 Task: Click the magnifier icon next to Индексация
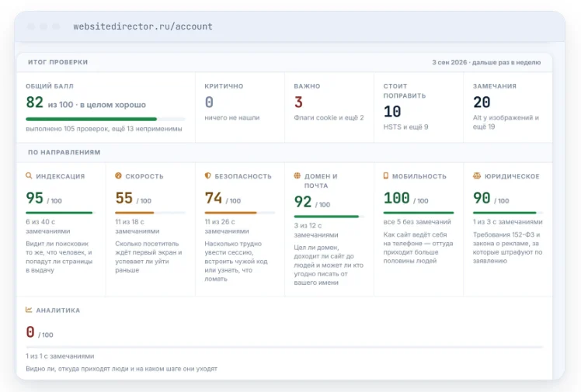point(29,176)
